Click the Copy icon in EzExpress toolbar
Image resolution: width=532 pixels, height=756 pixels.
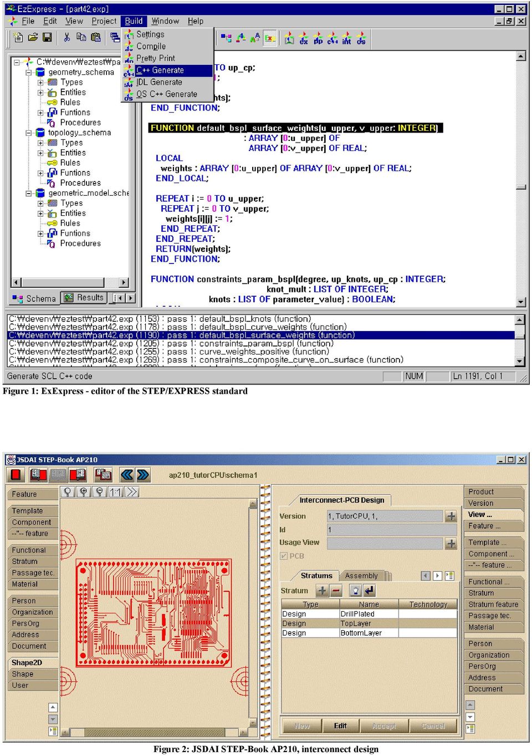pyautogui.click(x=81, y=38)
